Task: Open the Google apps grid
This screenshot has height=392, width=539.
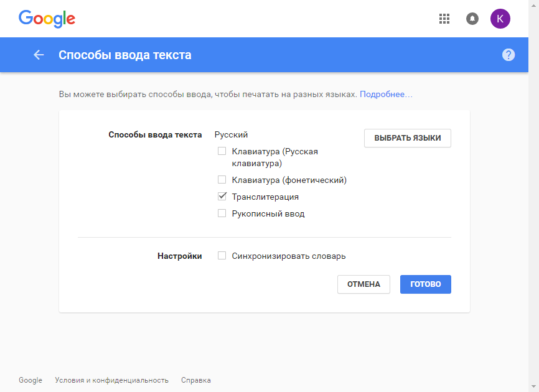Action: pyautogui.click(x=444, y=19)
